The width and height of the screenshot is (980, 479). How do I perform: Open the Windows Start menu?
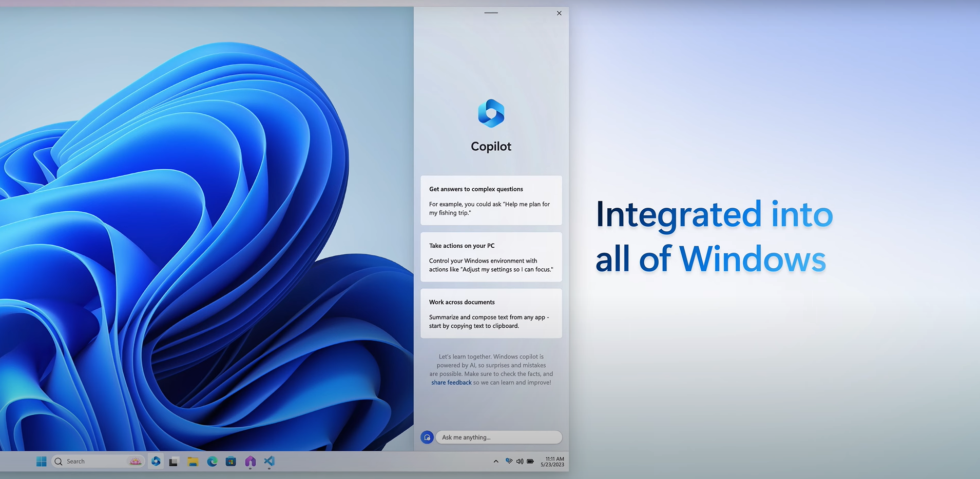click(x=42, y=462)
